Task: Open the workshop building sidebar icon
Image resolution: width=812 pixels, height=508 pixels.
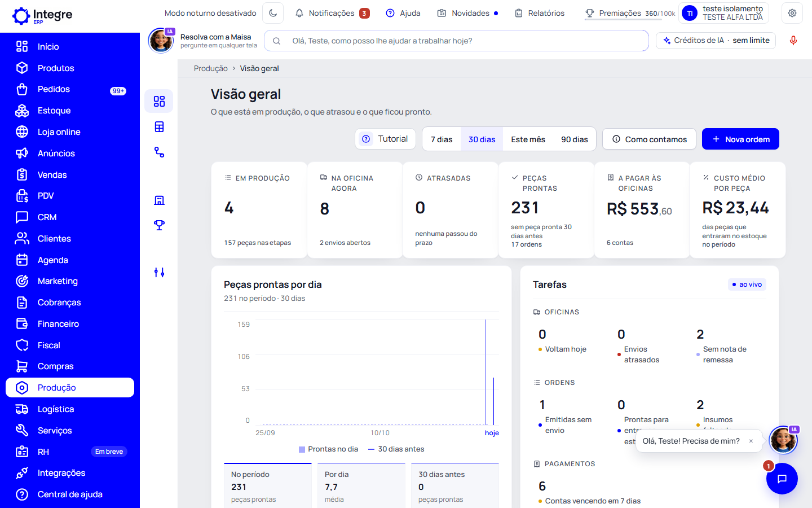Action: point(159,200)
